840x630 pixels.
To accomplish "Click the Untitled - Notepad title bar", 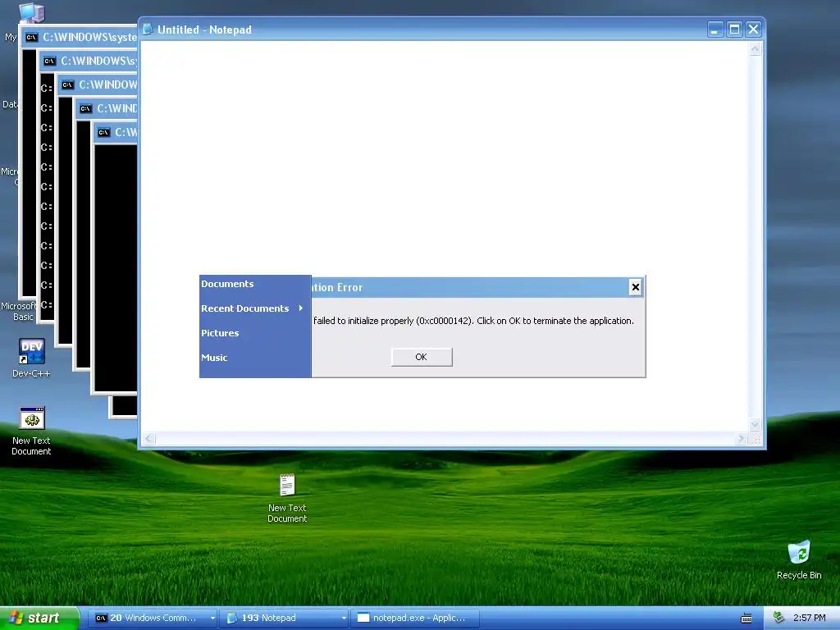I will [423, 30].
